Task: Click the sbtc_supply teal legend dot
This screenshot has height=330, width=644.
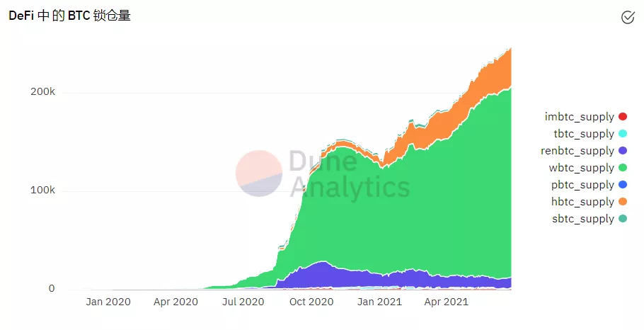Action: 623,219
